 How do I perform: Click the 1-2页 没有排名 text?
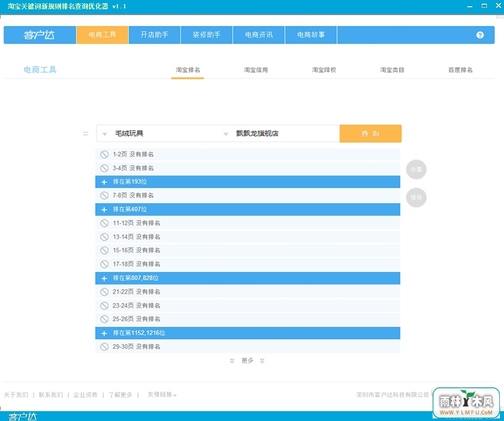133,154
